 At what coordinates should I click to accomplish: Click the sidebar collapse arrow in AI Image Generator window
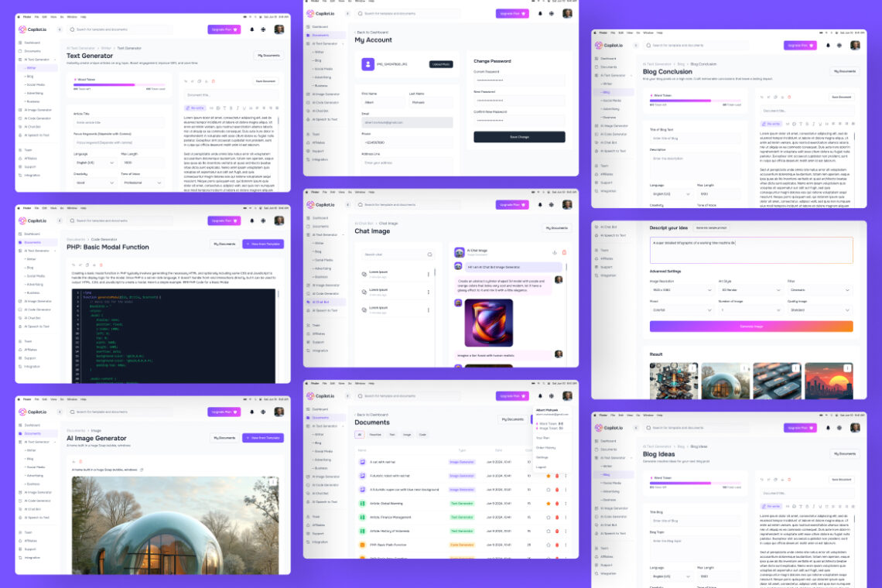coord(60,412)
